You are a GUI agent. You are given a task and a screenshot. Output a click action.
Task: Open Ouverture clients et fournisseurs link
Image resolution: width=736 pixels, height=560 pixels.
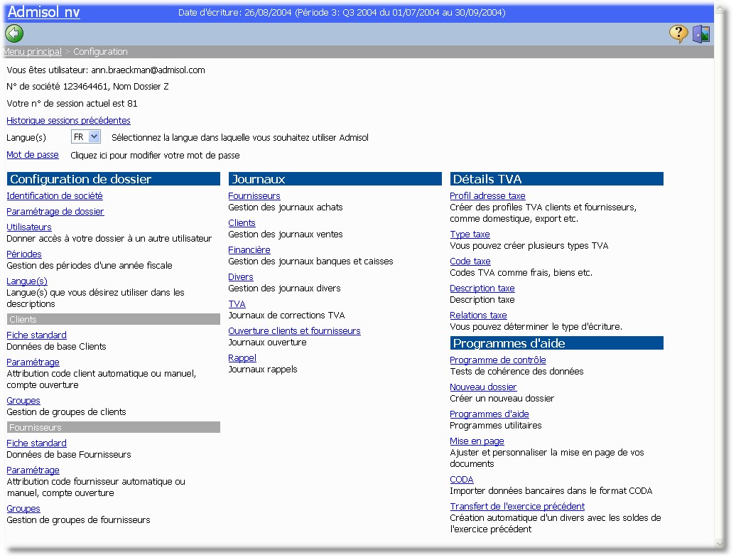(294, 331)
